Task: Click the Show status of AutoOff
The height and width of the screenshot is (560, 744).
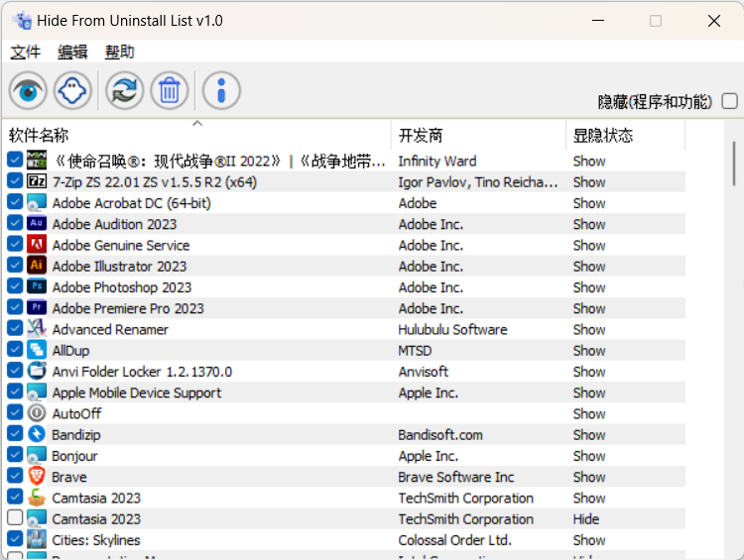Action: (589, 414)
